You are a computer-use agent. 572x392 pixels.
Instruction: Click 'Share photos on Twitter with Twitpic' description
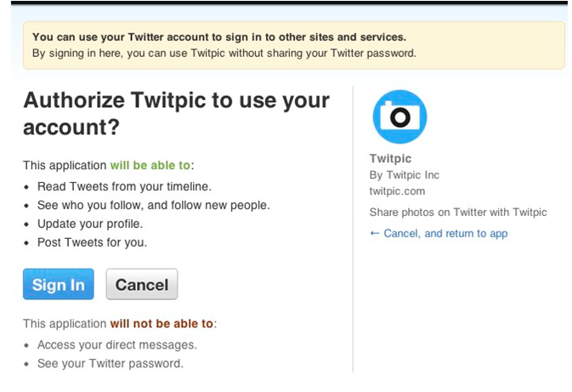click(458, 212)
